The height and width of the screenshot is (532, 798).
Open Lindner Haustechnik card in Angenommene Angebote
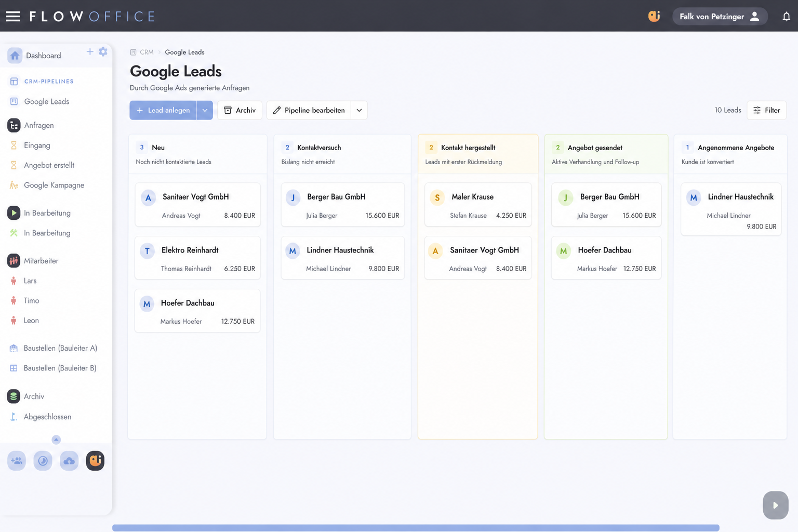point(731,209)
